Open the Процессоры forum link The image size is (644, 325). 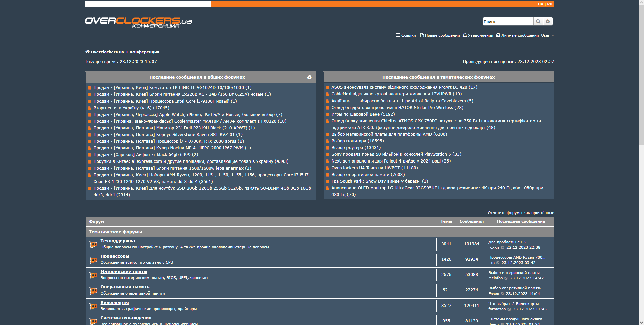pos(115,256)
